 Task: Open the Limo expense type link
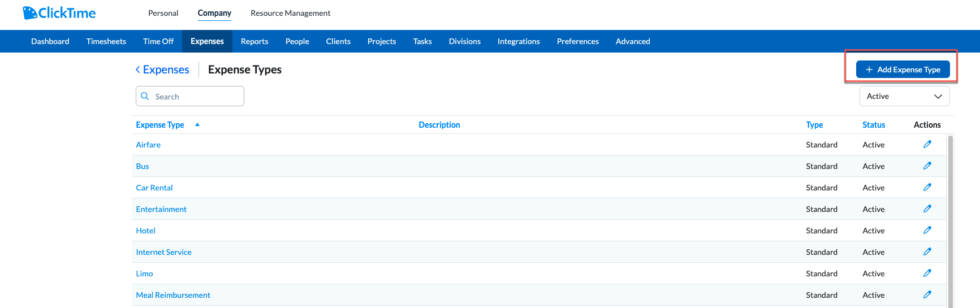click(145, 274)
